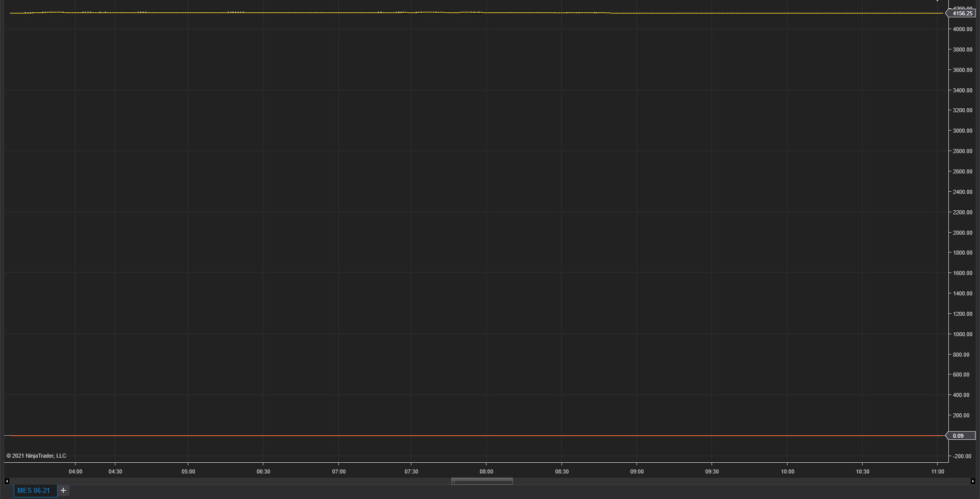Click the 06:30 time axis label

(x=263, y=471)
